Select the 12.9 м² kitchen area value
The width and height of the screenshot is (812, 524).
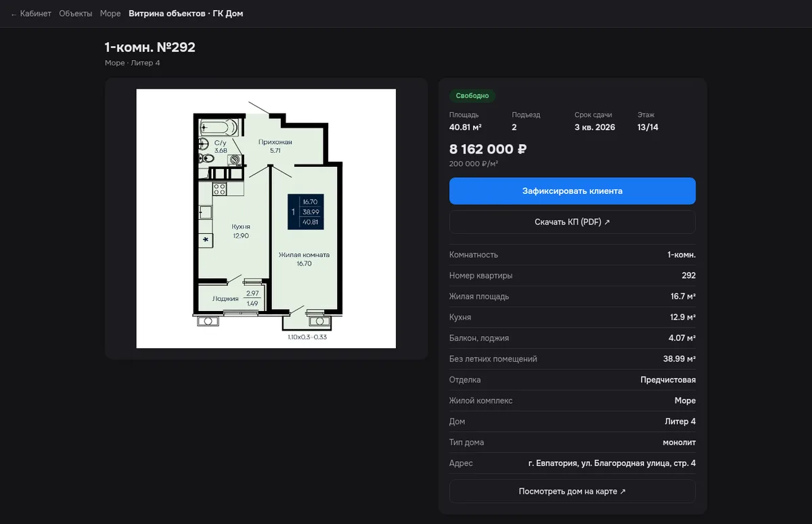[x=683, y=317]
